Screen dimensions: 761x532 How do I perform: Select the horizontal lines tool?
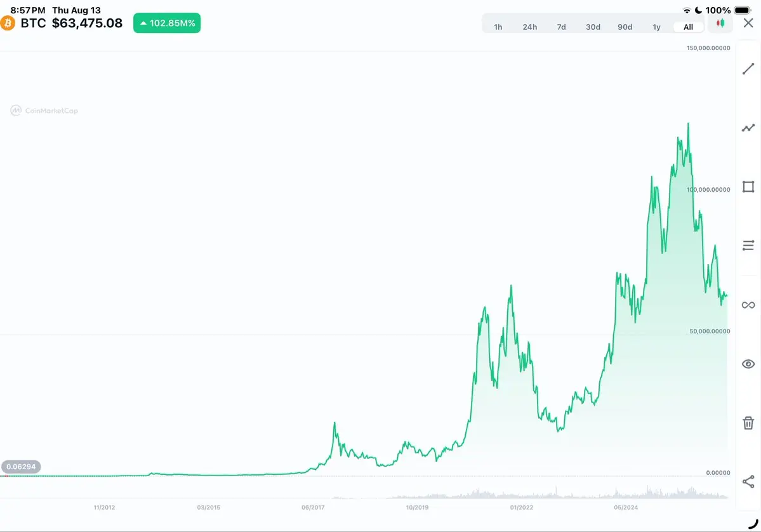[x=748, y=246]
